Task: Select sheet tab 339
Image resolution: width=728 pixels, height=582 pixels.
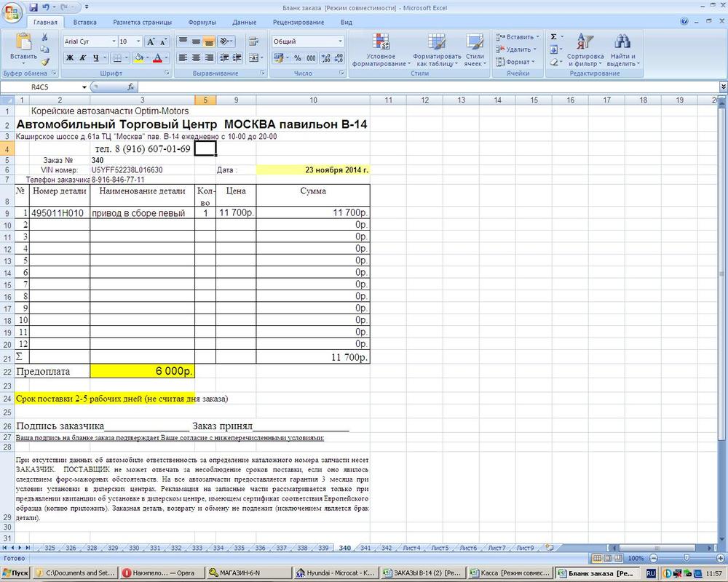Action: click(323, 548)
